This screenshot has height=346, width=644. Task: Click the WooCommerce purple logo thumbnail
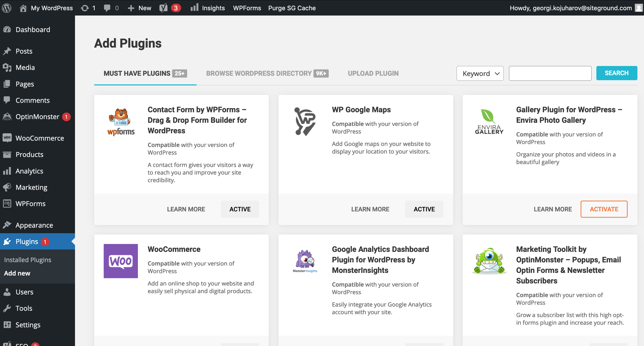click(121, 261)
